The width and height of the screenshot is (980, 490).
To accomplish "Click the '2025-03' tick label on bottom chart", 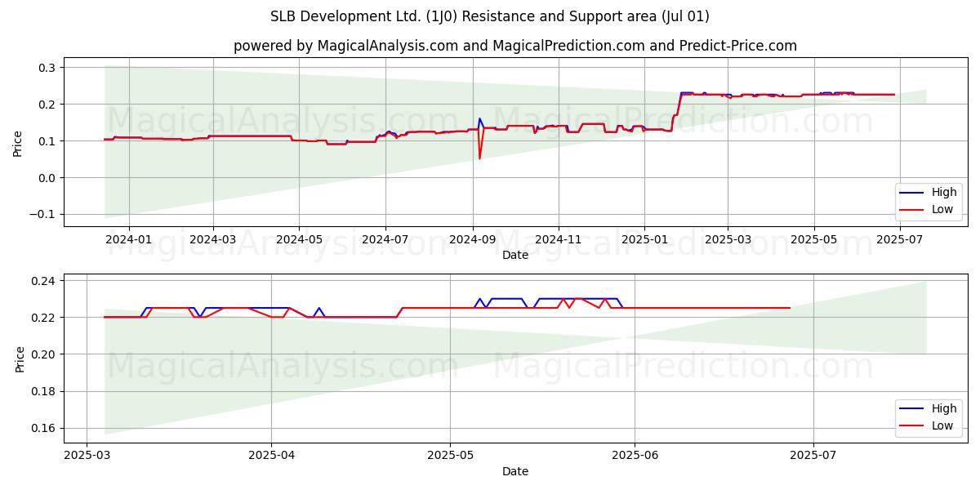I will (87, 456).
